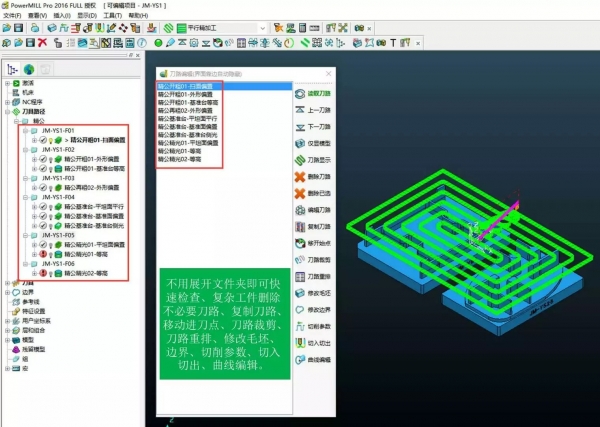Click the 刀路显示 button

point(313,159)
